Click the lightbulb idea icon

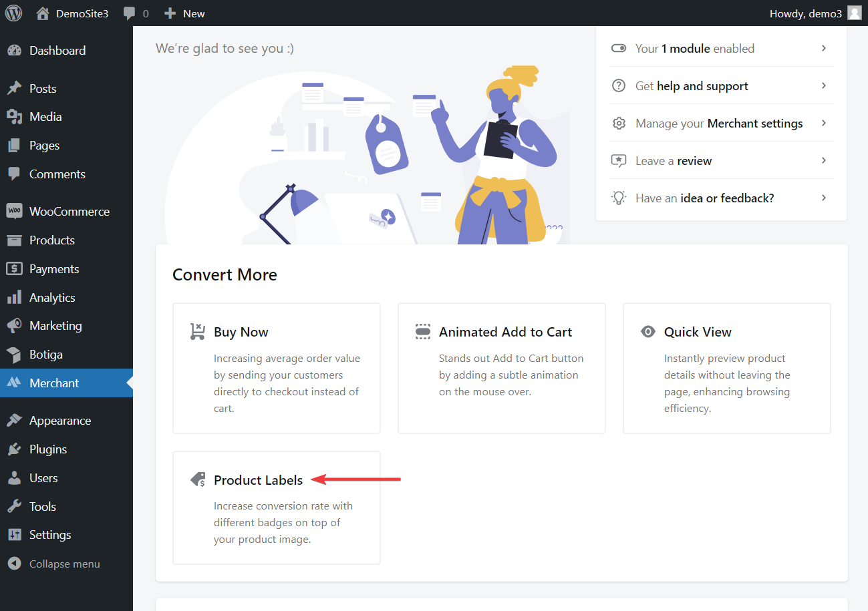click(619, 198)
